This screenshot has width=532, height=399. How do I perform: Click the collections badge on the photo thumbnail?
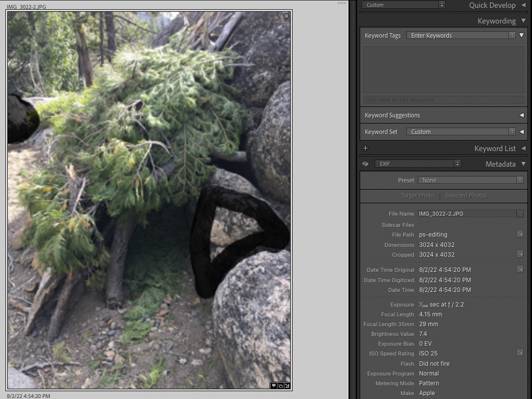[280, 386]
